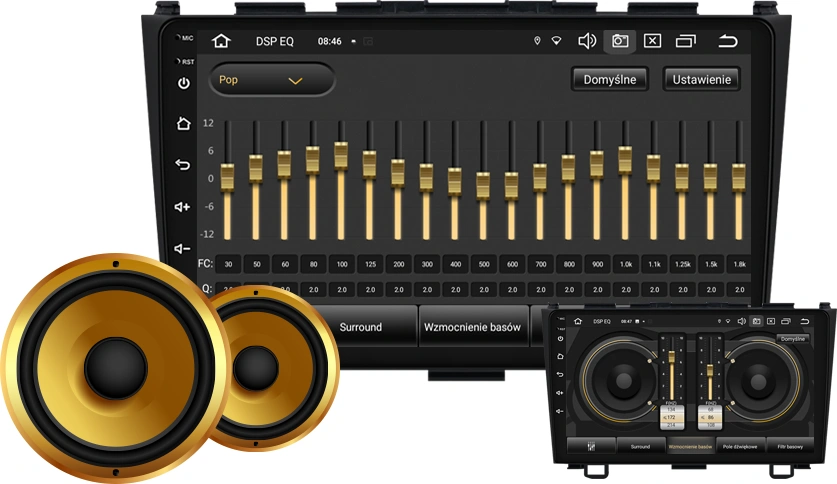The width and height of the screenshot is (837, 484).
Task: Click the 100 Hz band slider handle
Action: tap(341, 155)
